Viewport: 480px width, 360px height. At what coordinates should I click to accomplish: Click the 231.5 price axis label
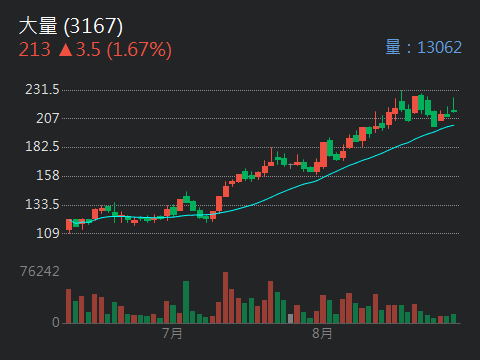[x=42, y=89]
